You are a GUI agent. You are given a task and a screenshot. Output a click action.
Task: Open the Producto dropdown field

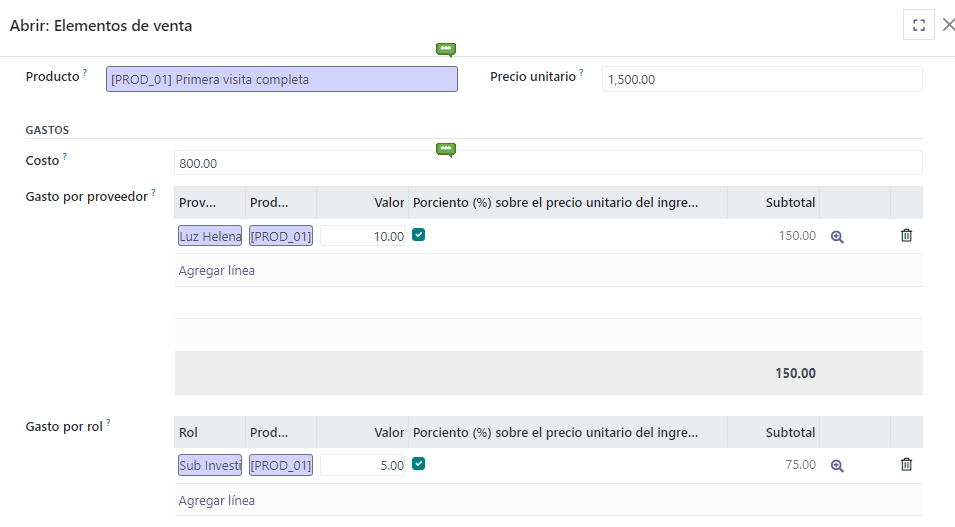click(281, 80)
